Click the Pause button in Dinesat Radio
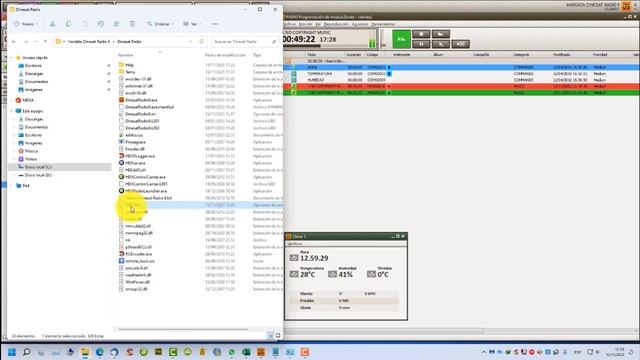The height and width of the screenshot is (360, 640). click(421, 44)
